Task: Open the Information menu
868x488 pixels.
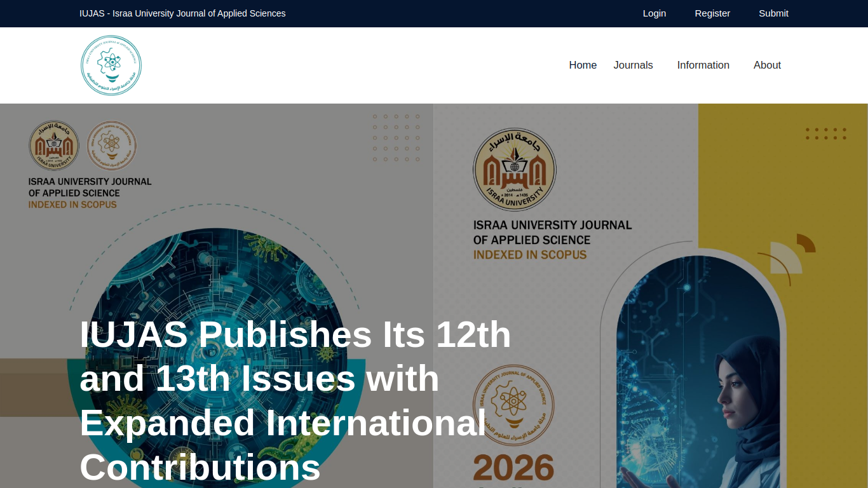Action: pos(703,65)
